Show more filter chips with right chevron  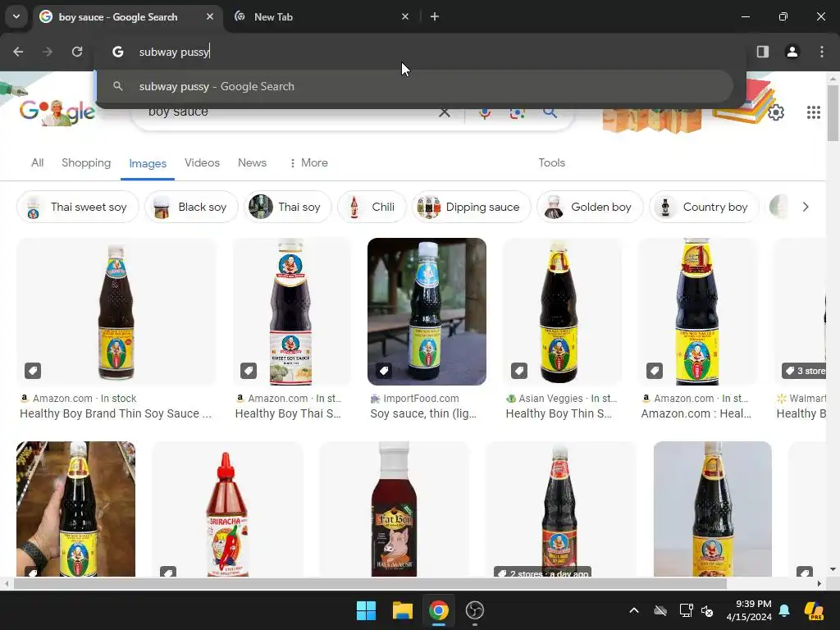pos(806,207)
